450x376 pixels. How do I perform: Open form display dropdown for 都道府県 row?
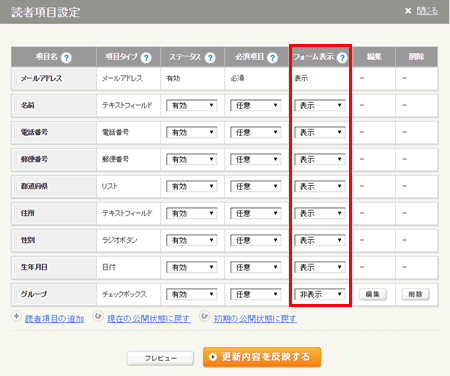320,186
